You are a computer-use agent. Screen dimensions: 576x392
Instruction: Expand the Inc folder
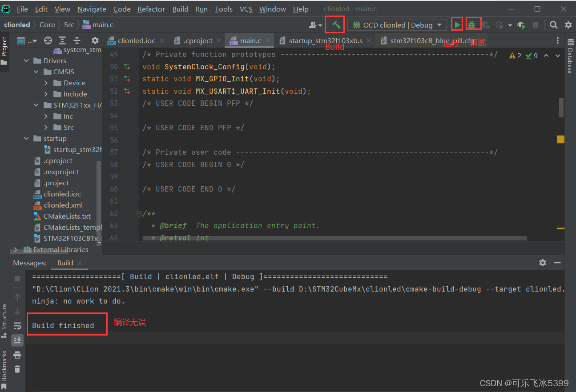[x=46, y=116]
